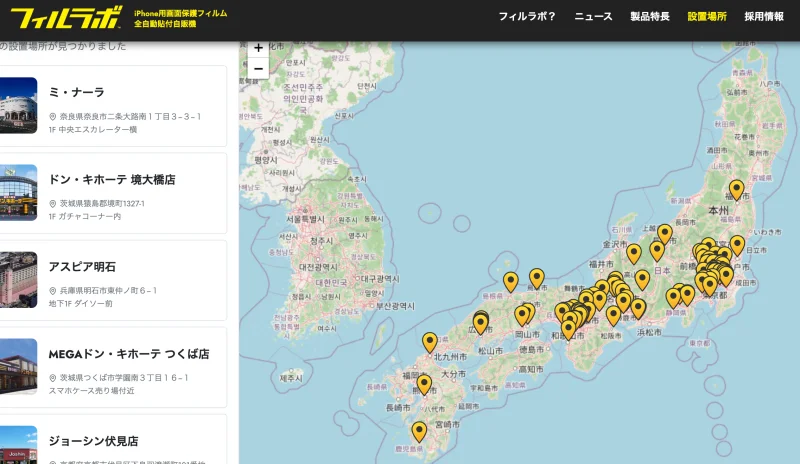
Task: Go to 製品特長 page
Action: (x=649, y=16)
